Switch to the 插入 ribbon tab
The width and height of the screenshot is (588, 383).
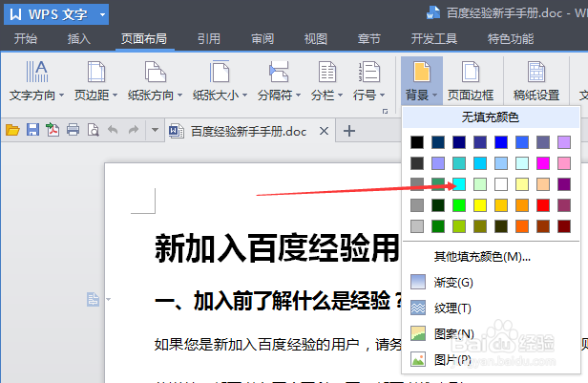(x=78, y=38)
